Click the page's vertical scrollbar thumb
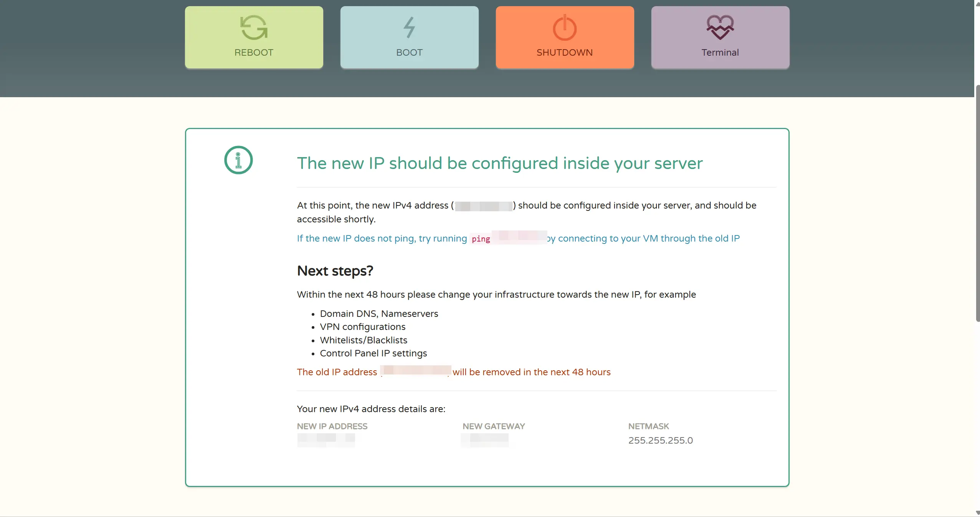980x517 pixels. [977, 204]
